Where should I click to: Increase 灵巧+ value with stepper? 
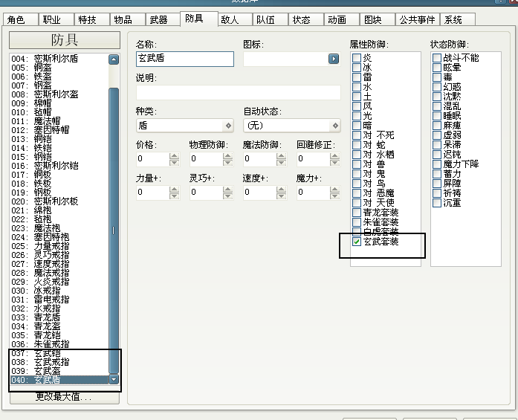pyautogui.click(x=227, y=189)
